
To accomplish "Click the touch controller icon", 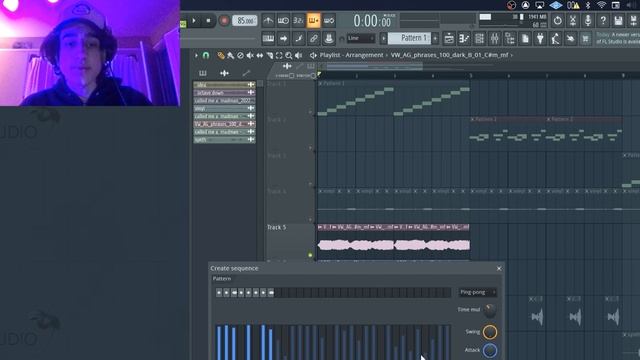I will 570,39.
